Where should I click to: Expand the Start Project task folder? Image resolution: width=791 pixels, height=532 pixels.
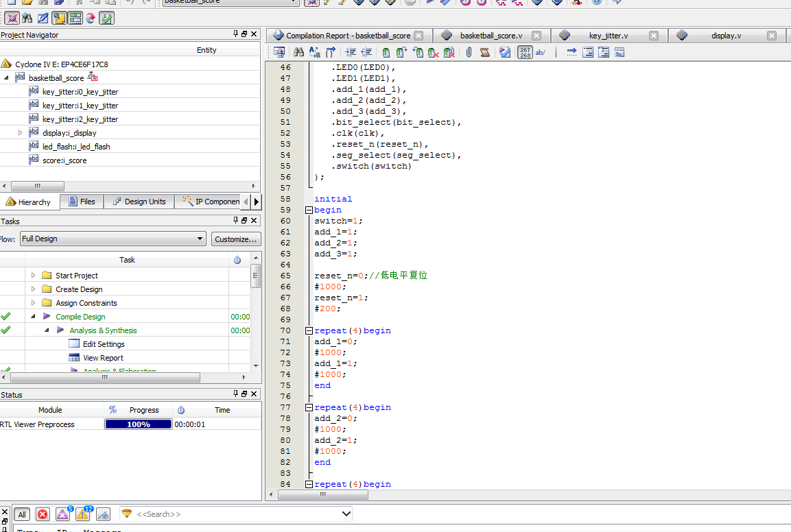coord(34,276)
